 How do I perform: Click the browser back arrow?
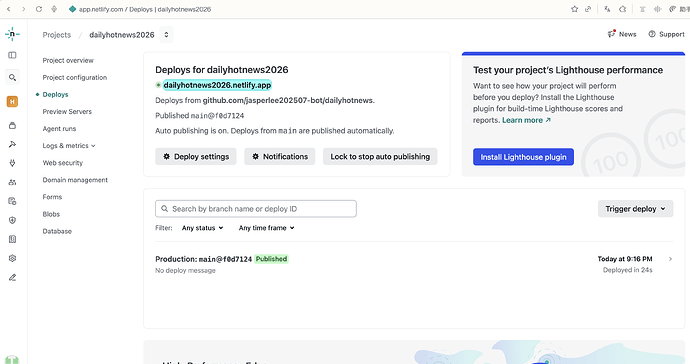tap(8, 9)
